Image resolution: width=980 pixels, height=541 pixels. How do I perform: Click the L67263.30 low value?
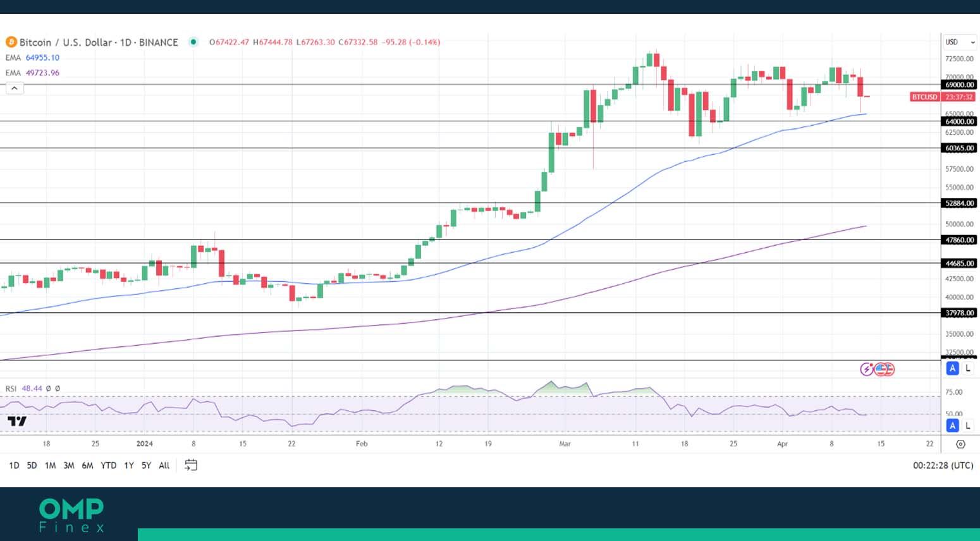[x=315, y=42]
